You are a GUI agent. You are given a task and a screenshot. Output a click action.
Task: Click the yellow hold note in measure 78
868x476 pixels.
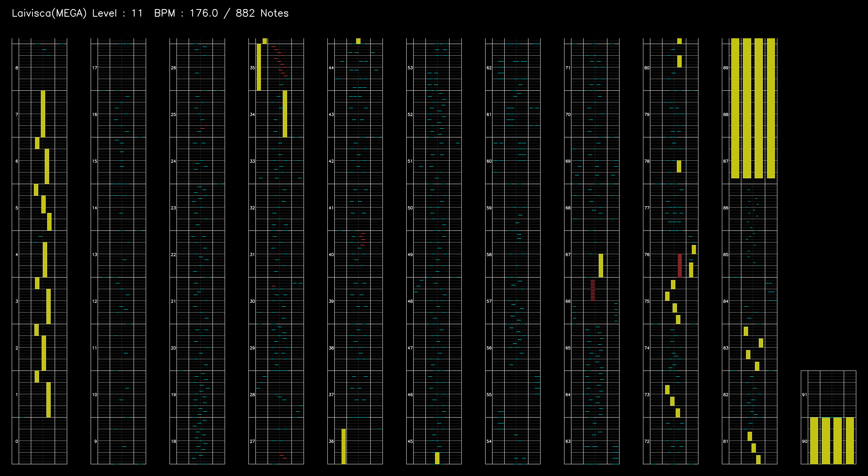(679, 167)
